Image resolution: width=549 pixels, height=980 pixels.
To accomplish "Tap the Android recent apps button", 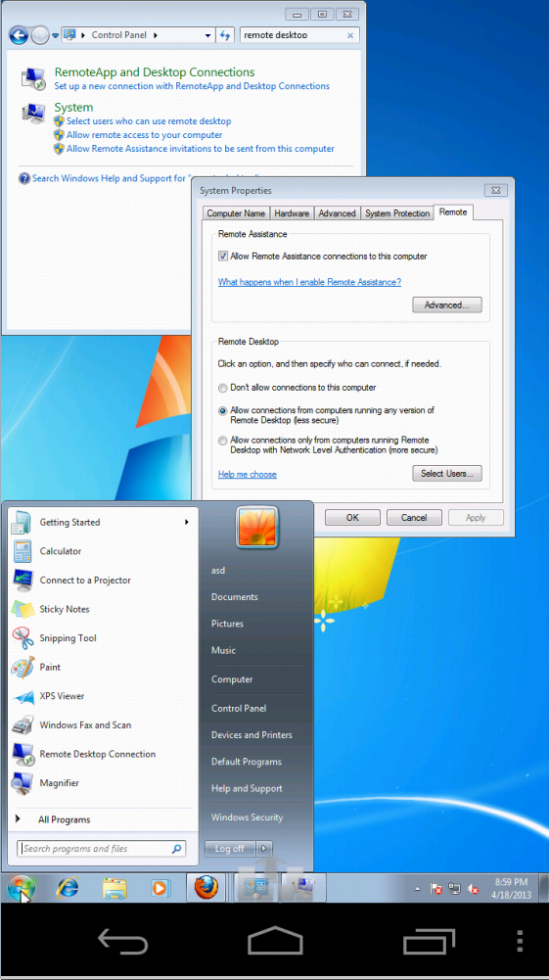I will tap(428, 941).
